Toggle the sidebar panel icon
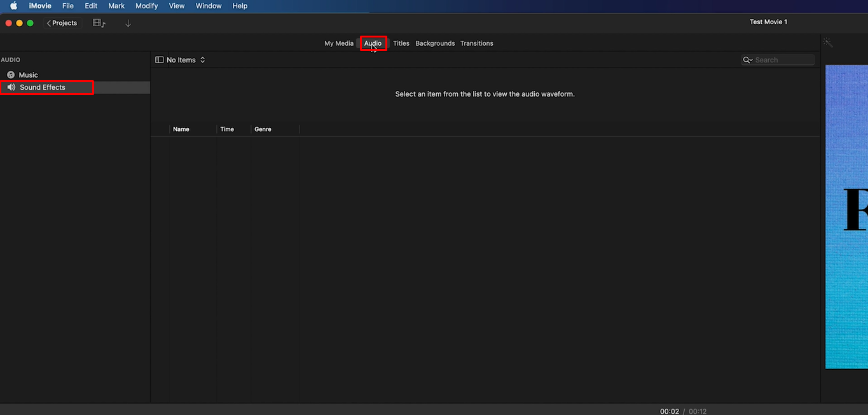 pyautogui.click(x=160, y=60)
